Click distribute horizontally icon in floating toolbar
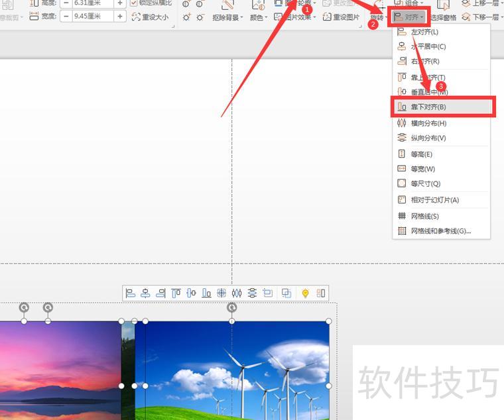Image resolution: width=504 pixels, height=420 pixels. coord(237,293)
